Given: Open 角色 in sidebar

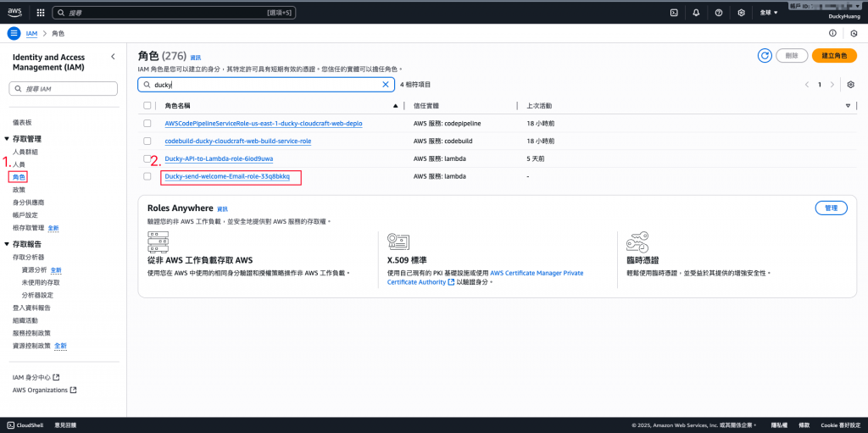Looking at the screenshot, I should (19, 177).
